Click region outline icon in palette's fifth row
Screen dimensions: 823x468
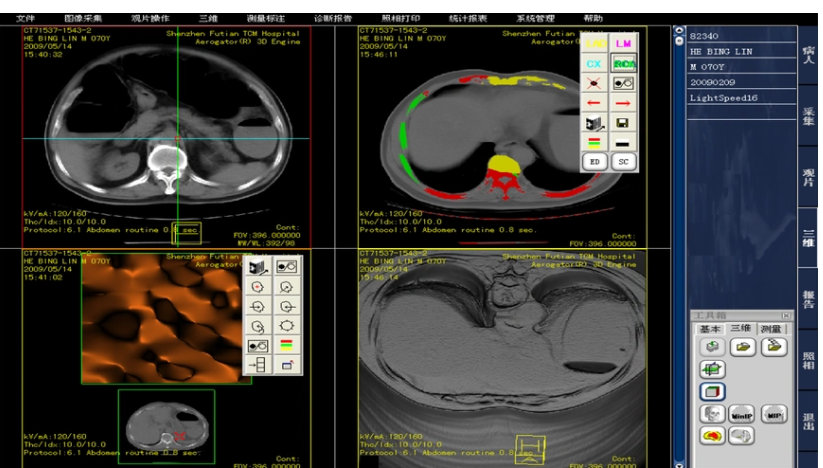[258, 346]
